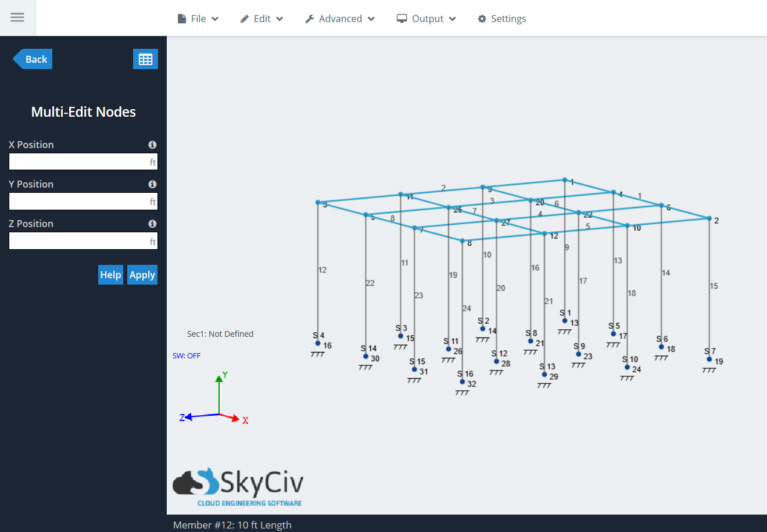Click the Edit pencil icon
767x532 pixels.
[x=245, y=19]
